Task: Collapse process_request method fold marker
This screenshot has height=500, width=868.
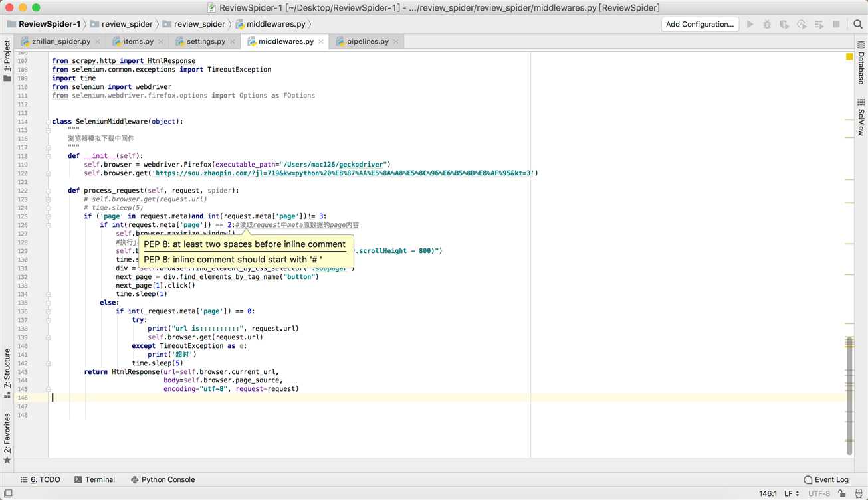Action: (x=49, y=191)
